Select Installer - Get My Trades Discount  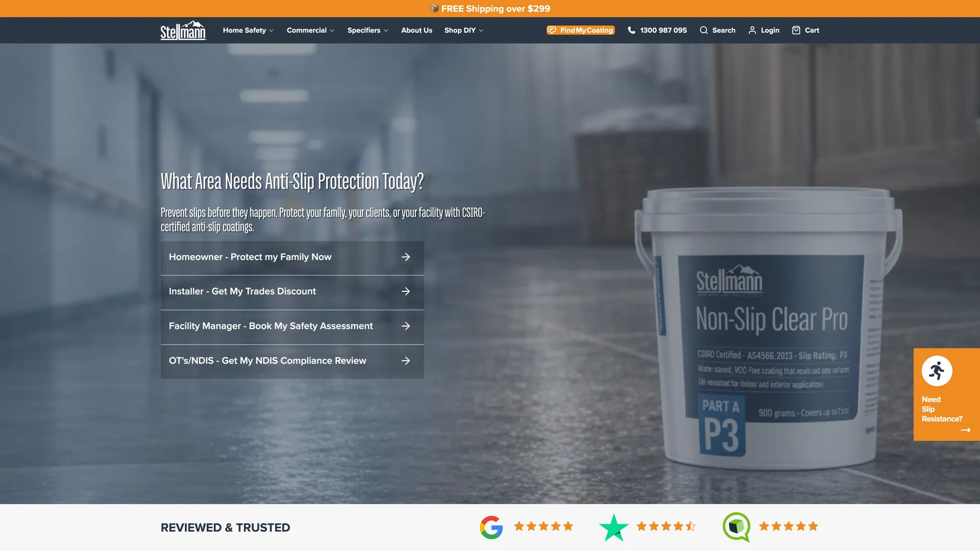pos(292,292)
